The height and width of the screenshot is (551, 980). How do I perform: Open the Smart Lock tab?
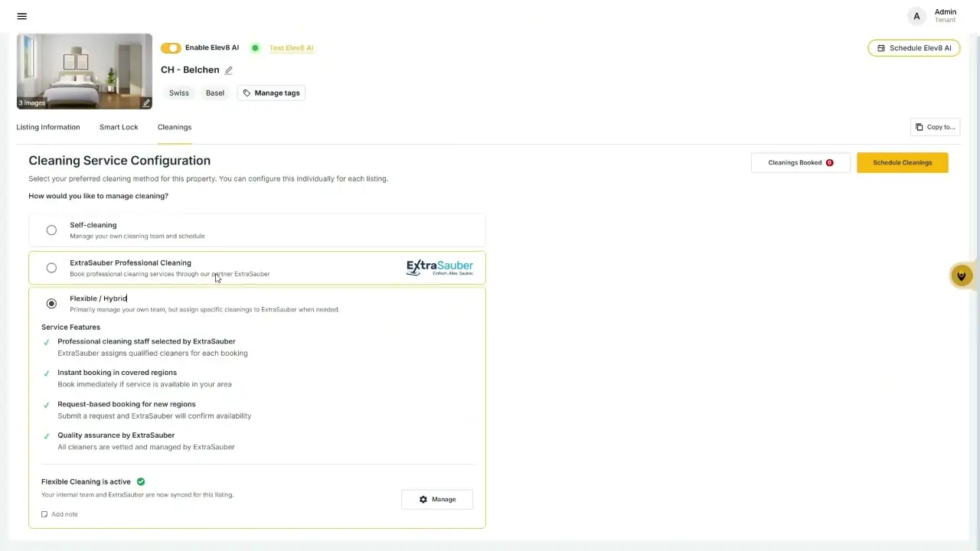(119, 127)
